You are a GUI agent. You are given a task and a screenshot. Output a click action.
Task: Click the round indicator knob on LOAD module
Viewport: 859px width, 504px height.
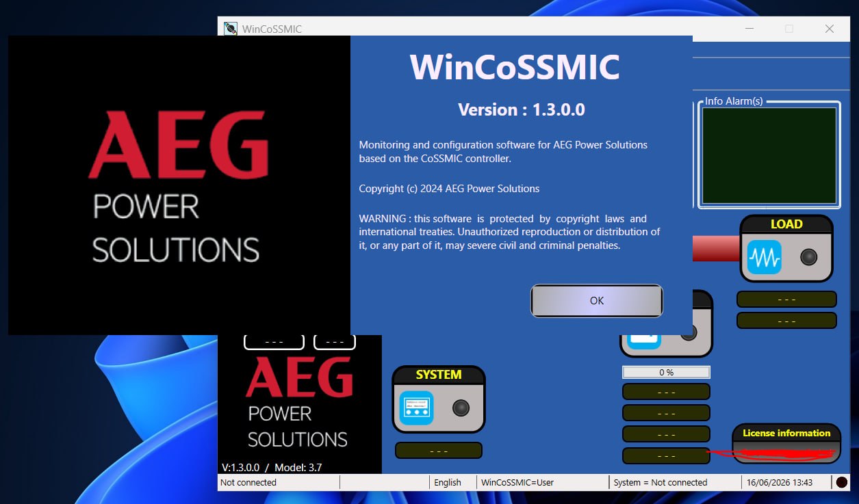tap(809, 257)
